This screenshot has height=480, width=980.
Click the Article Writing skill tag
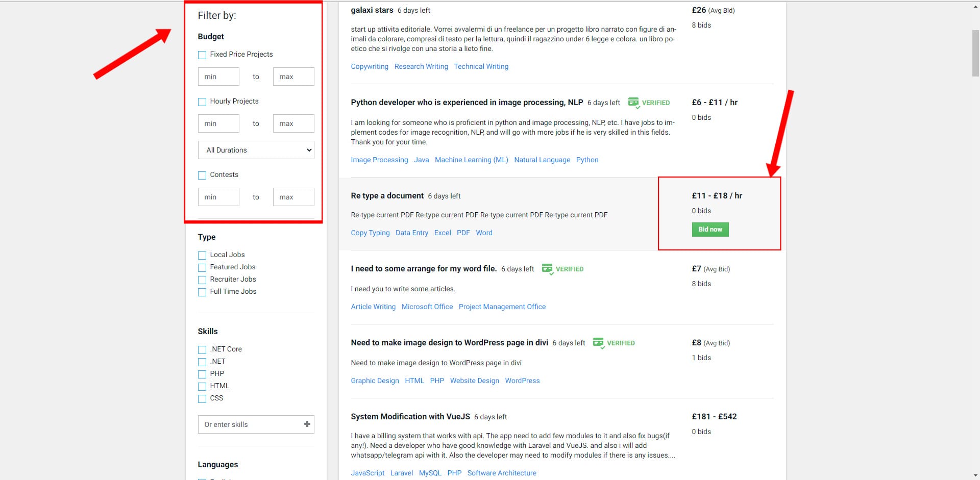(x=373, y=307)
